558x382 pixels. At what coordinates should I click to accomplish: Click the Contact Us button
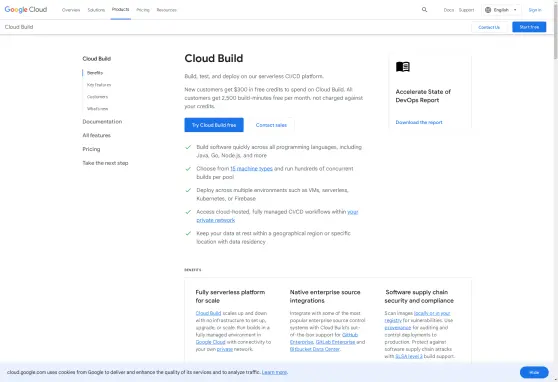click(489, 27)
